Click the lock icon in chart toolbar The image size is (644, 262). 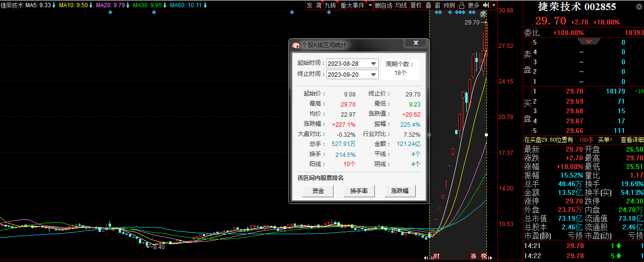461,5
